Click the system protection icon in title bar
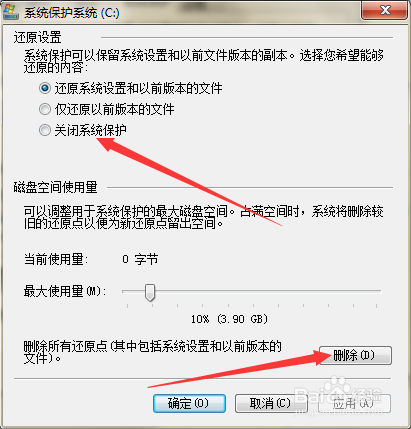The image size is (411, 429). point(11,12)
